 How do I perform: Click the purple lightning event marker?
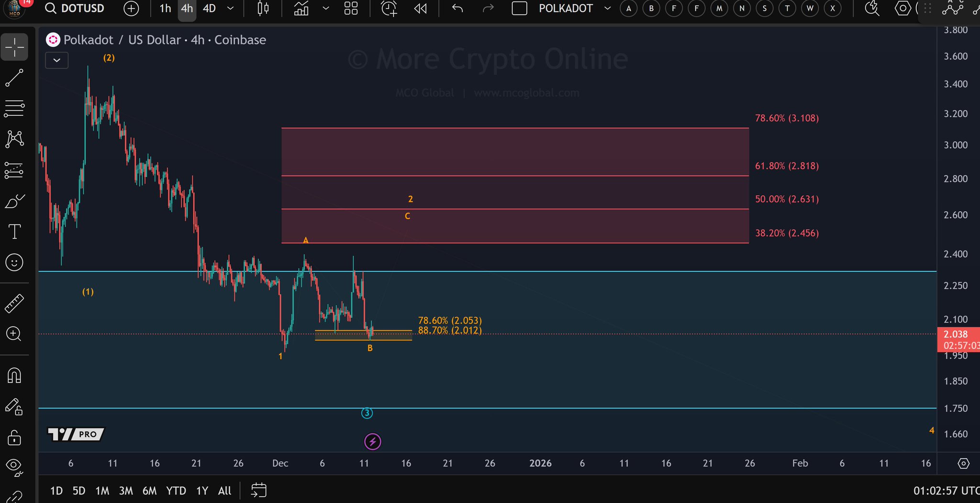[373, 442]
